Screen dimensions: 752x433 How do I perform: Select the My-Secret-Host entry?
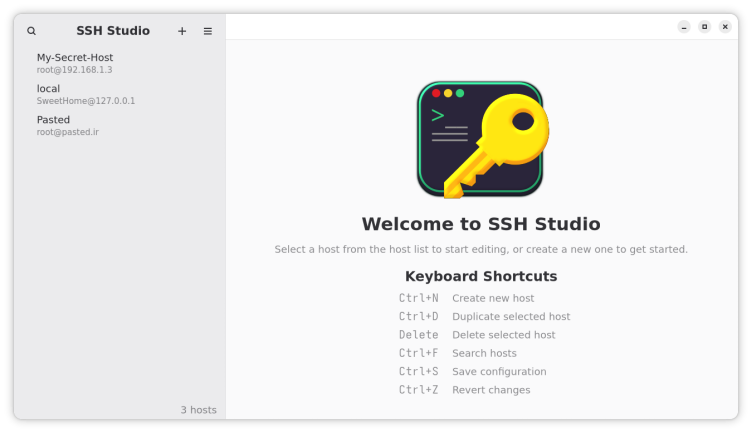tap(75, 63)
